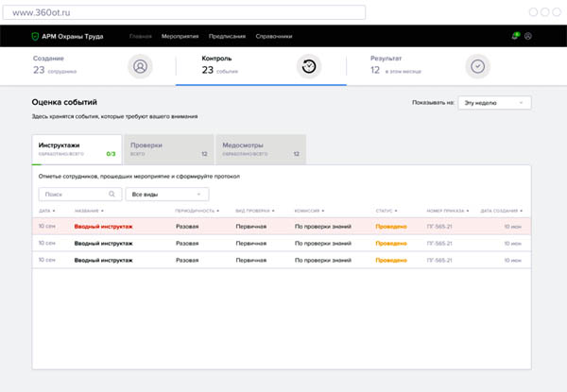
Task: Click Проведено status in the last row
Action: [x=390, y=259]
